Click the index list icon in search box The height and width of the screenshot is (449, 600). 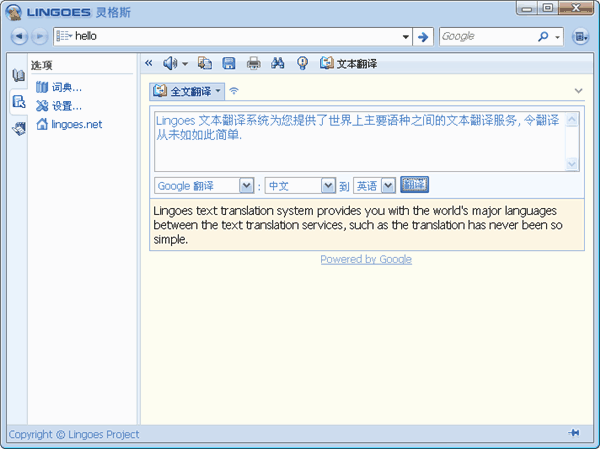(x=64, y=36)
